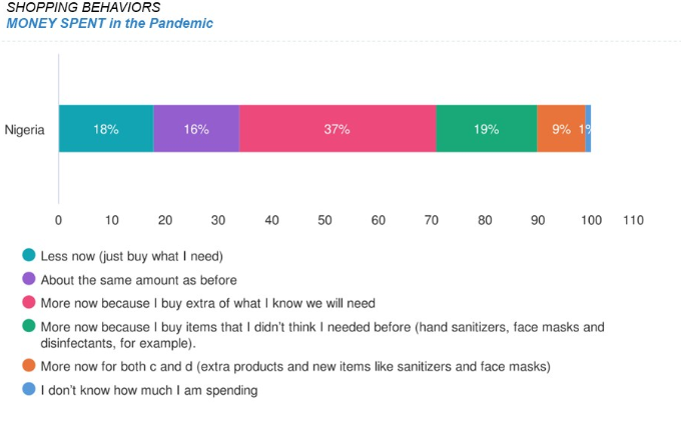Click the thin blue 1% bar segment
681x421 pixels.
[x=588, y=129]
